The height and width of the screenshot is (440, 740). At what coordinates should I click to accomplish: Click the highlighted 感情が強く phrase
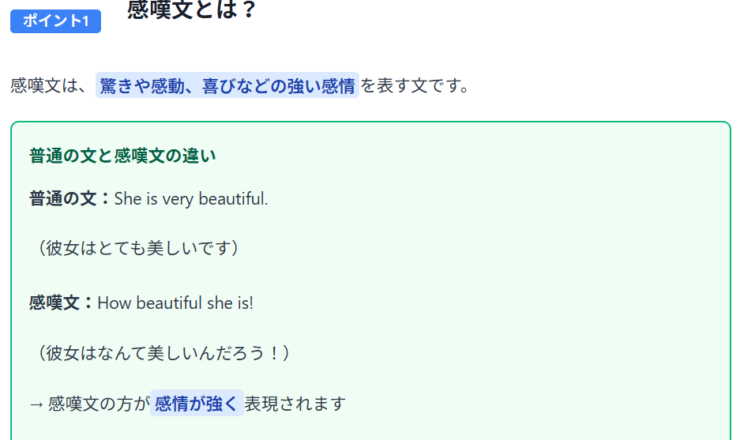(x=196, y=404)
